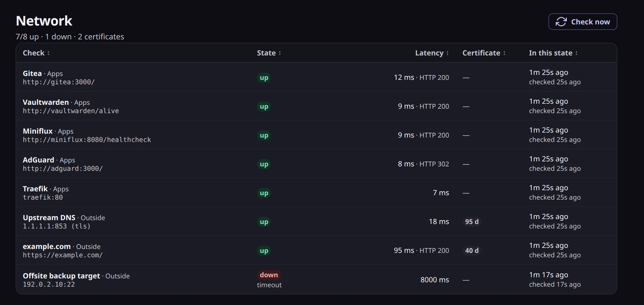Screen dimensions: 644x305
Task: Click the 12 ms latency value
Action: point(404,77)
